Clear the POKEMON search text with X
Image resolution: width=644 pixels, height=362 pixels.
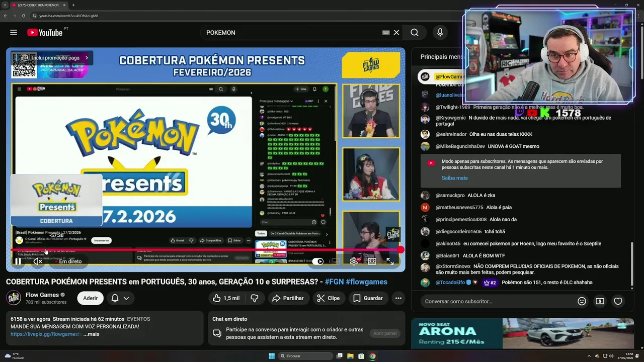(x=396, y=33)
